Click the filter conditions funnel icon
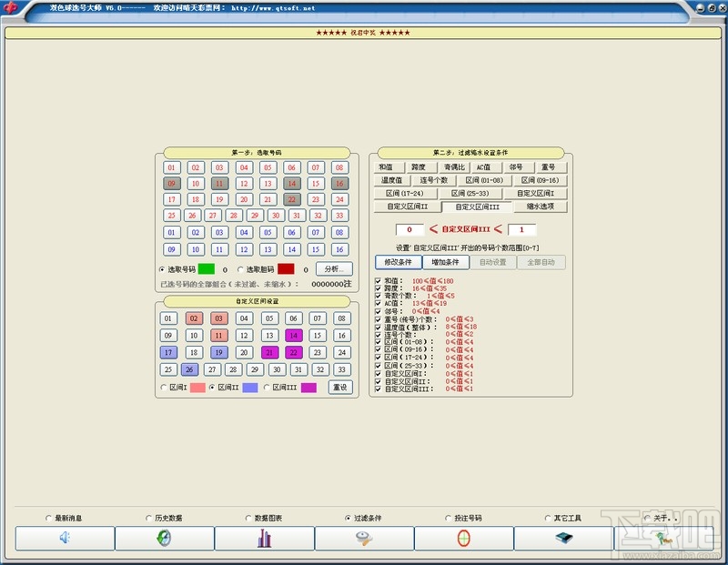This screenshot has width=728, height=565. (364, 538)
